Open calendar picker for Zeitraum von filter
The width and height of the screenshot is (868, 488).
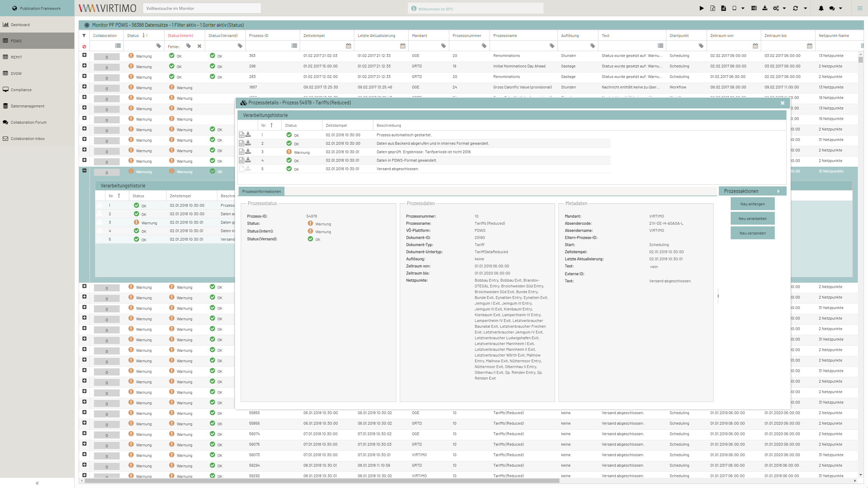click(x=755, y=46)
